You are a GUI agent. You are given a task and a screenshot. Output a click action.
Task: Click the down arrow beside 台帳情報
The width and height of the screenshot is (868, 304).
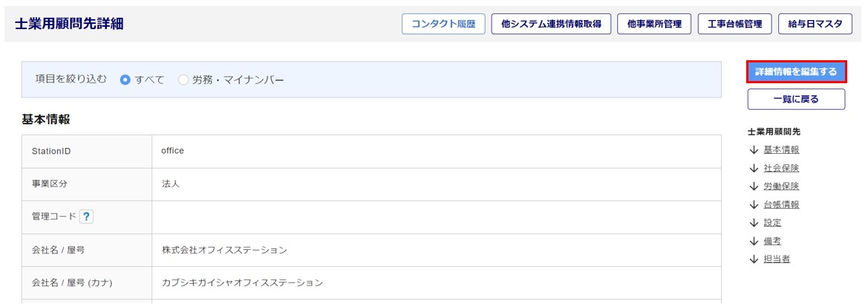[754, 204]
